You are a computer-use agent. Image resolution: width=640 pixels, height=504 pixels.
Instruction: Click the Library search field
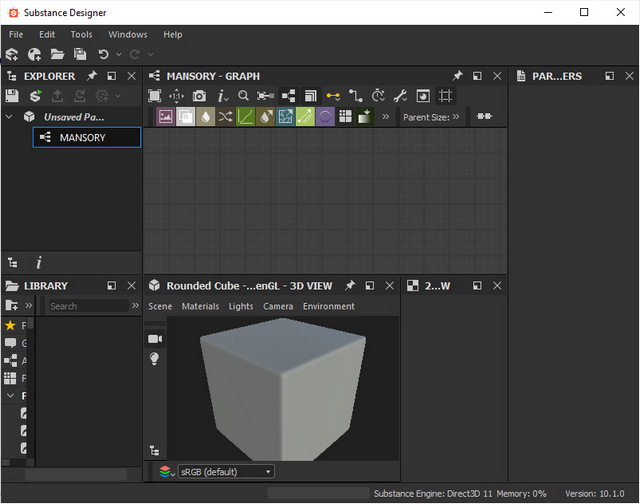[88, 306]
